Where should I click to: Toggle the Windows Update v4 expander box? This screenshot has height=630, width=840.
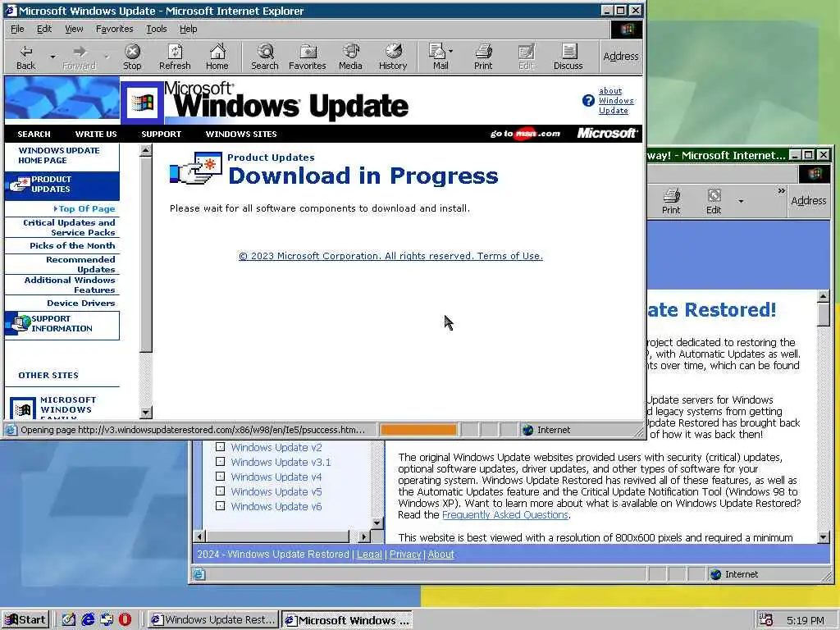pos(220,477)
